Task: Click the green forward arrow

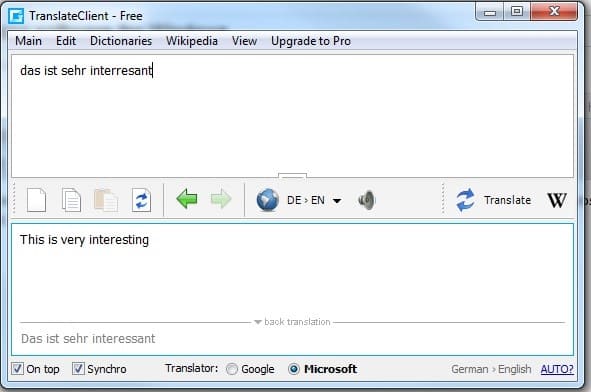Action: 221,199
